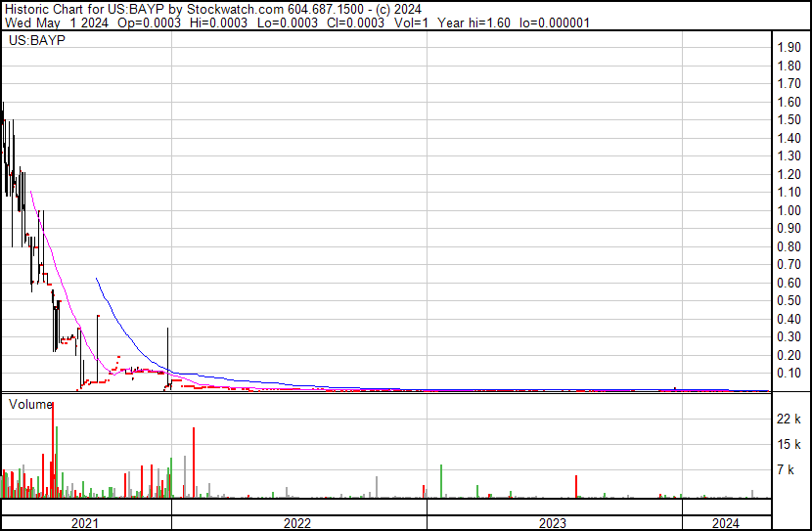
Task: Click the tallest red volume bar in 2021
Action: (x=53, y=450)
